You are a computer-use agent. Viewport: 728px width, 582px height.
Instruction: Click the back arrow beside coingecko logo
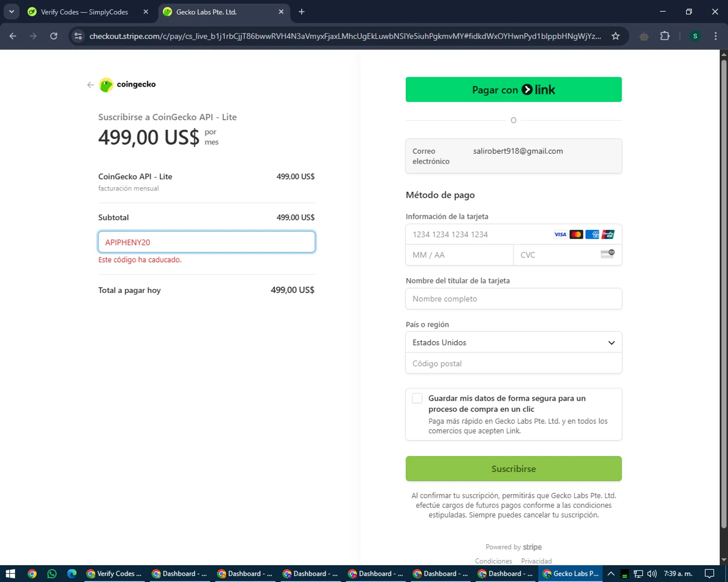tap(90, 85)
